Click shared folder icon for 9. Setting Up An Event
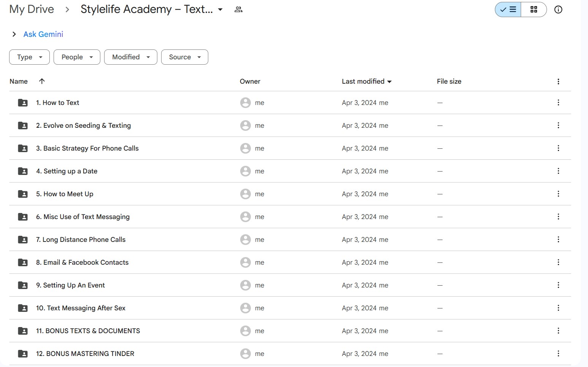Viewport: 588px width, 367px height. 23,285
